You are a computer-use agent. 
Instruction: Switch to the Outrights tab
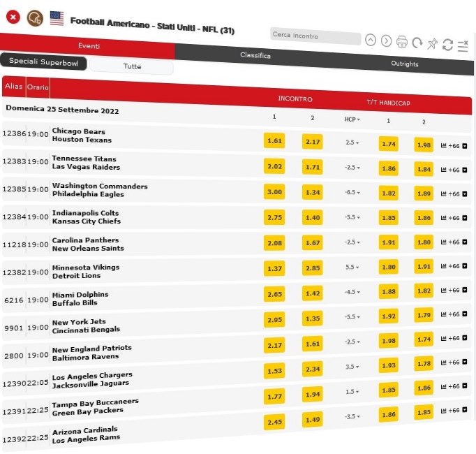pyautogui.click(x=405, y=64)
